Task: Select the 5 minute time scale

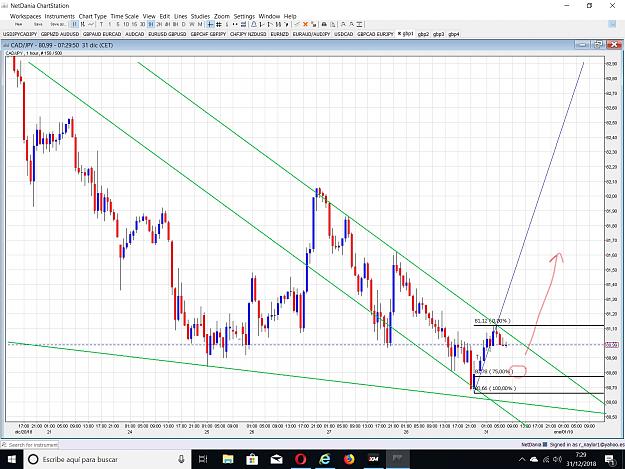Action: click(118, 24)
